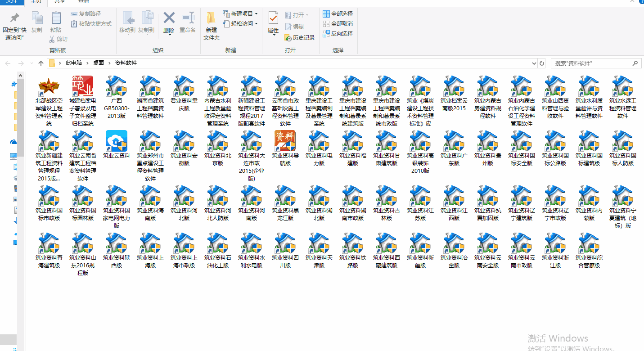Viewport: 644px width, 351px height.
Task: Click the 粘贴 (paste) clipboard icon
Action: 56,19
